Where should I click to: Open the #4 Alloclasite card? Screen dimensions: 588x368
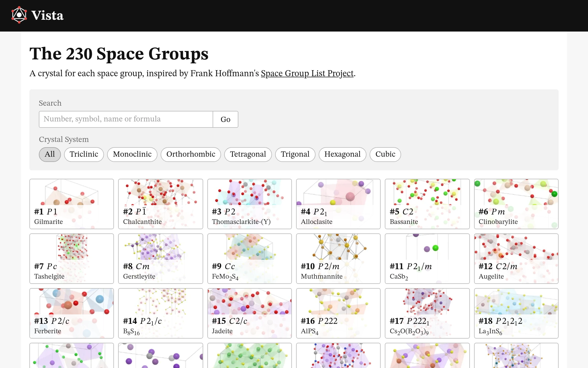tap(338, 204)
